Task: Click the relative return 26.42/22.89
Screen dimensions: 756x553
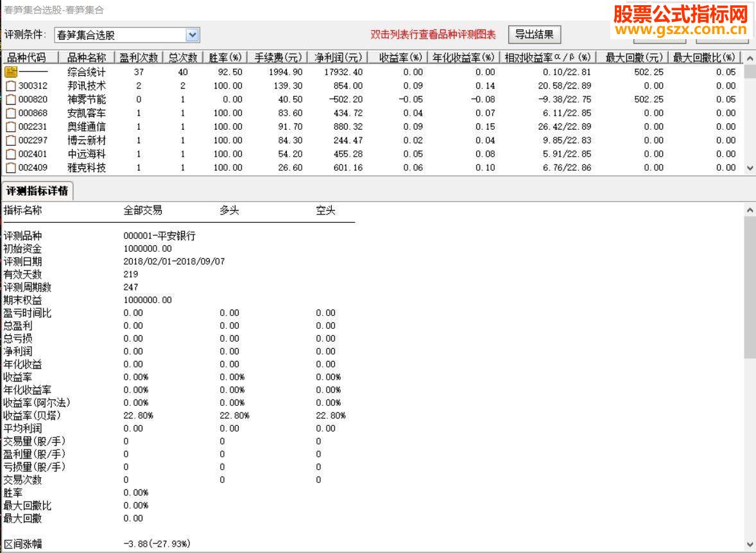Action: pyautogui.click(x=565, y=127)
